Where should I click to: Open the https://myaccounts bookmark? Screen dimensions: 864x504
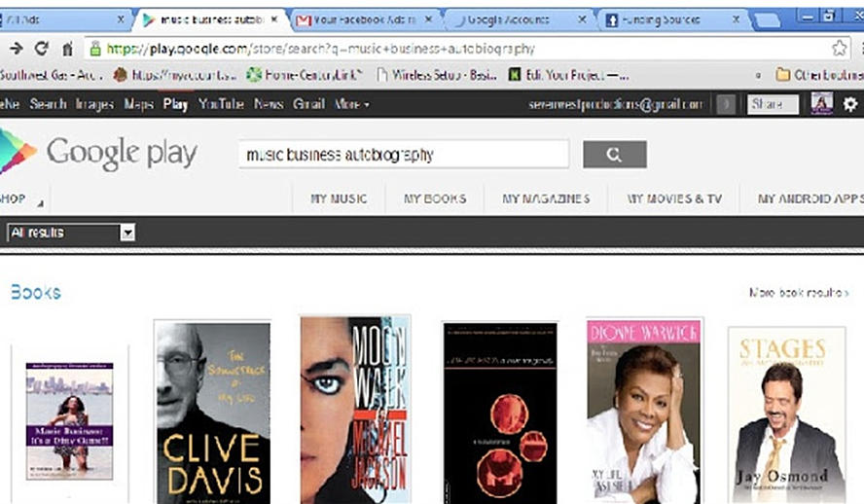click(x=175, y=74)
